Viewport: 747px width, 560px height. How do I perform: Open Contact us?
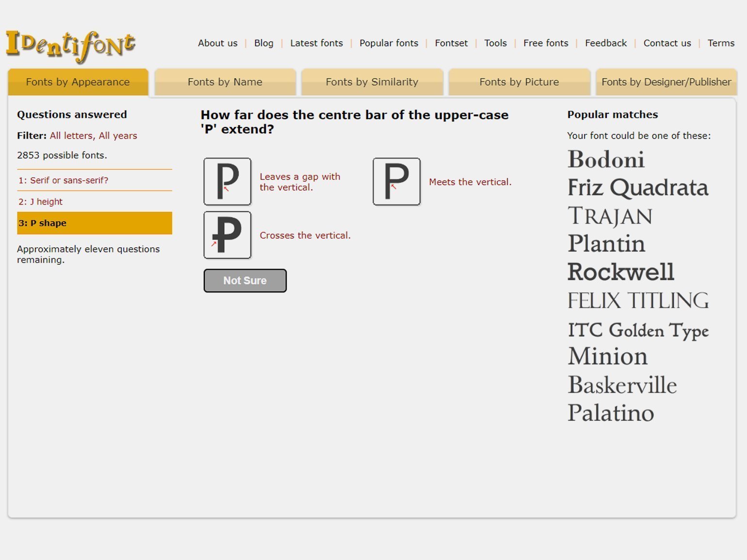667,43
